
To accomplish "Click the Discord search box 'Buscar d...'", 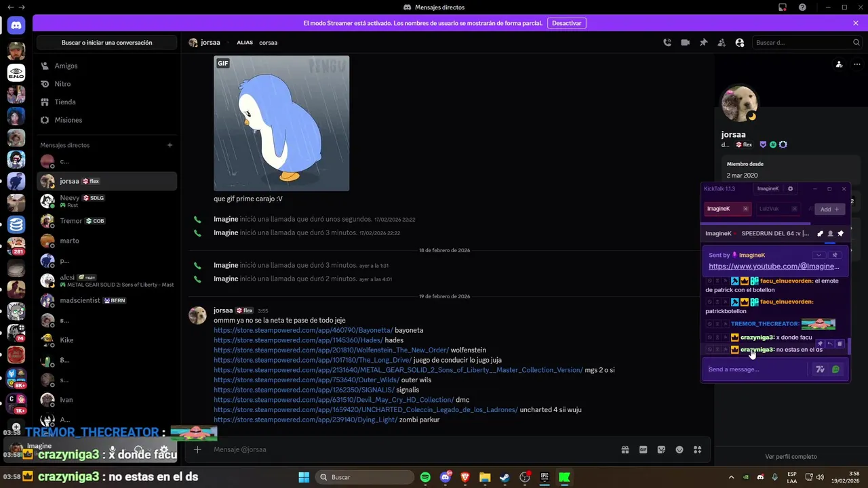I will [x=806, y=42].
